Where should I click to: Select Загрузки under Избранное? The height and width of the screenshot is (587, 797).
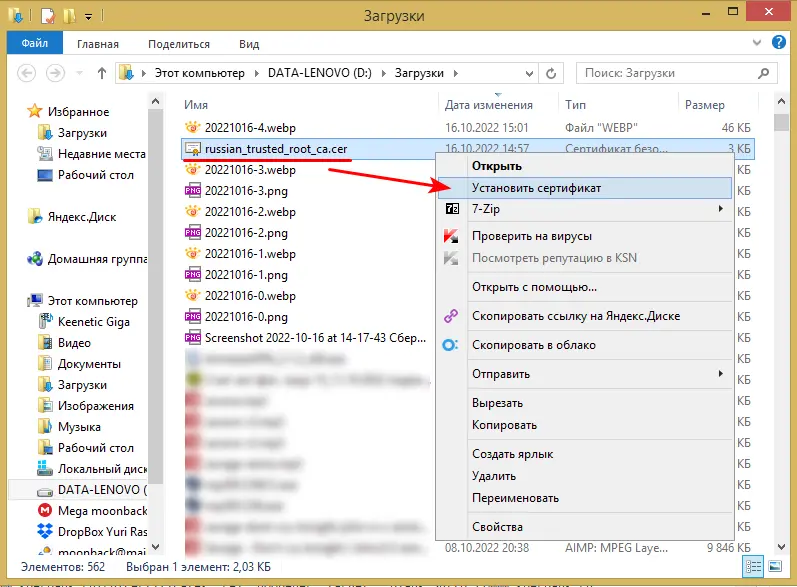(x=82, y=133)
